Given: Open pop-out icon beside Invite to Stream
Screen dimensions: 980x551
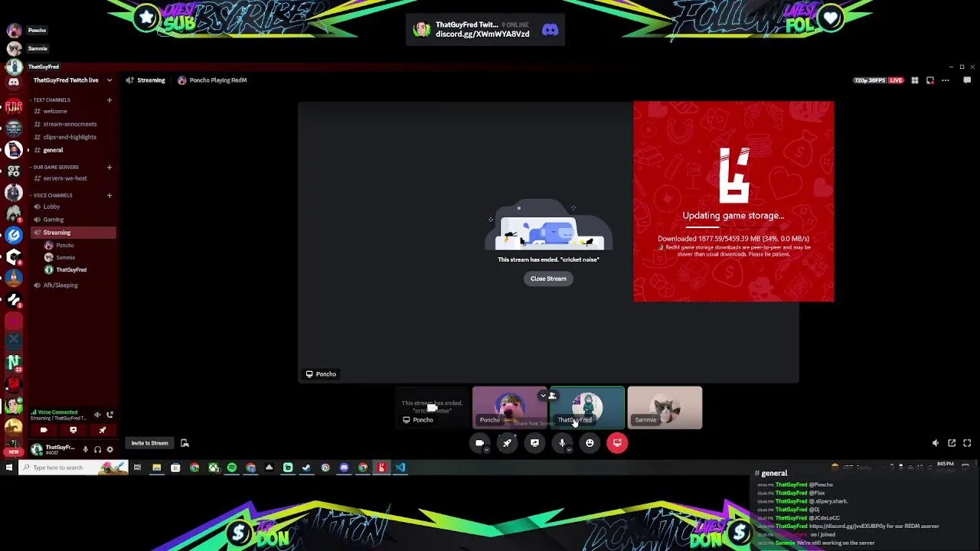Looking at the screenshot, I should click(185, 443).
